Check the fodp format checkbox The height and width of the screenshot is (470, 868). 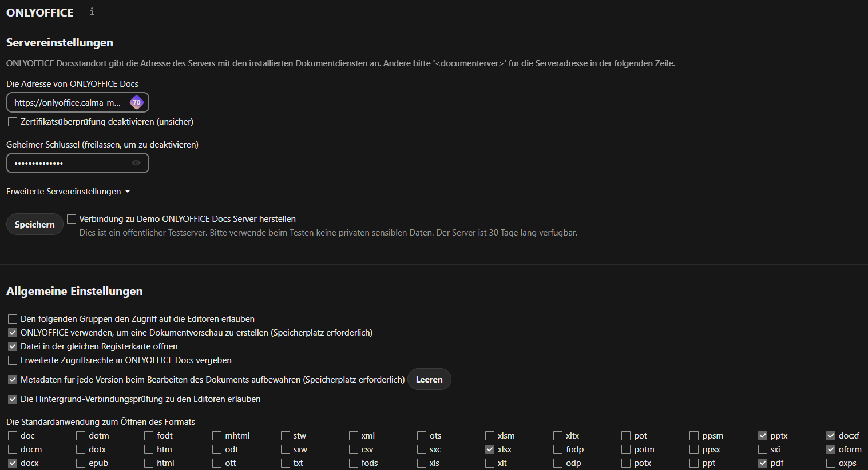558,449
